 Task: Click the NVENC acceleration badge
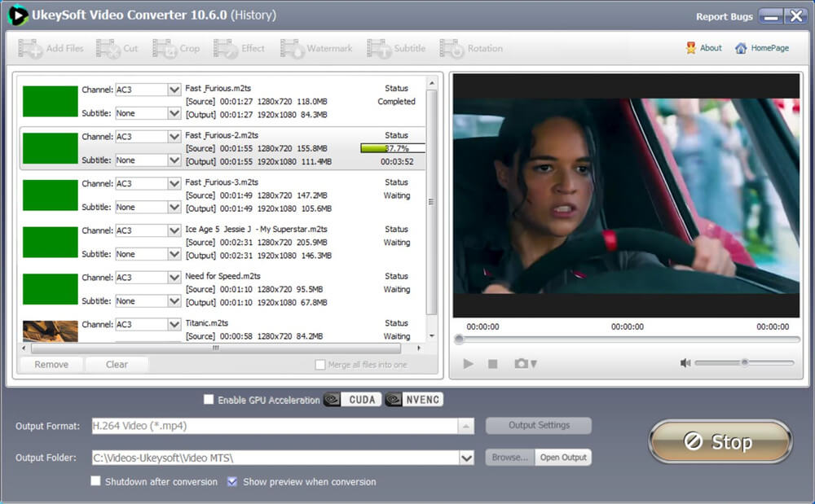[x=414, y=399]
